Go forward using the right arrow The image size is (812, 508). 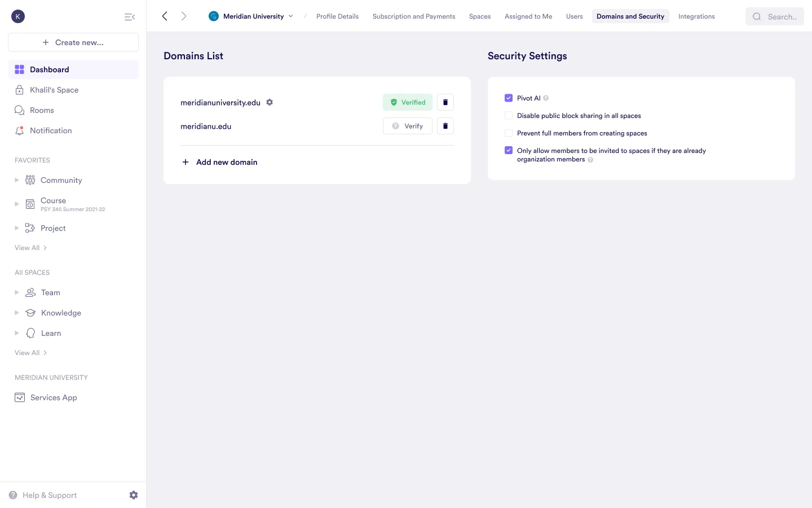tap(184, 16)
